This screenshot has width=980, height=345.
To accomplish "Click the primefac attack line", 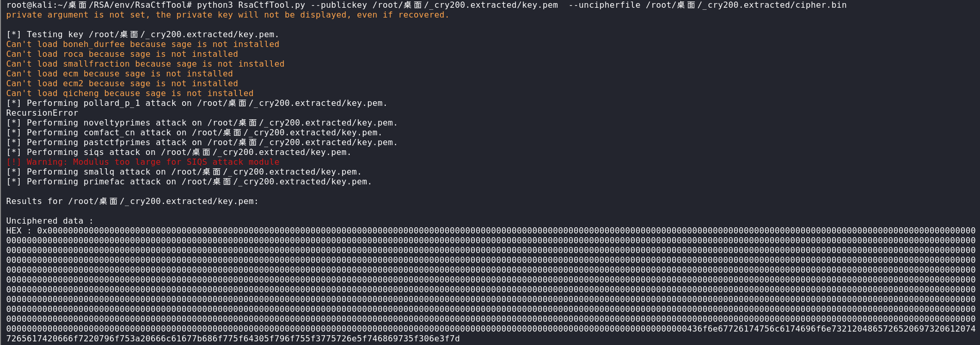I will click(x=189, y=182).
